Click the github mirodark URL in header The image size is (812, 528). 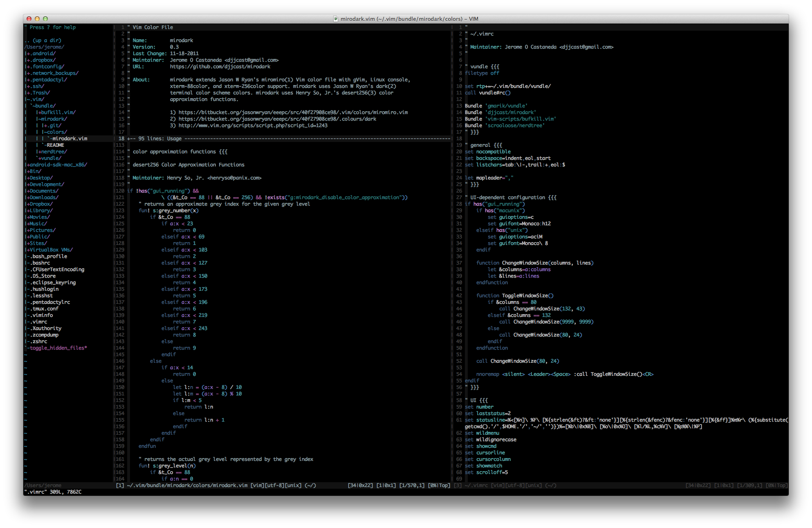click(x=220, y=67)
